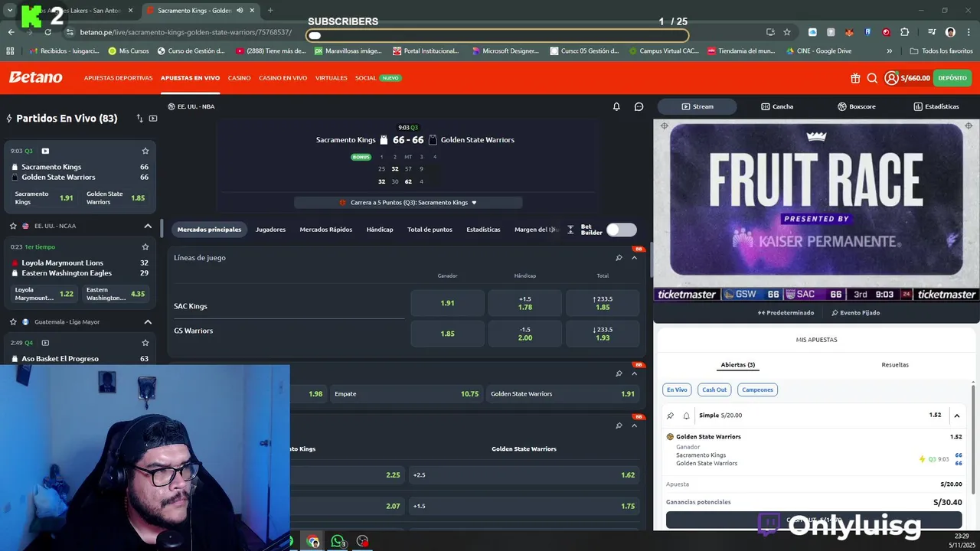Open the Total de puntos tab
This screenshot has width=980, height=551.
[430, 230]
